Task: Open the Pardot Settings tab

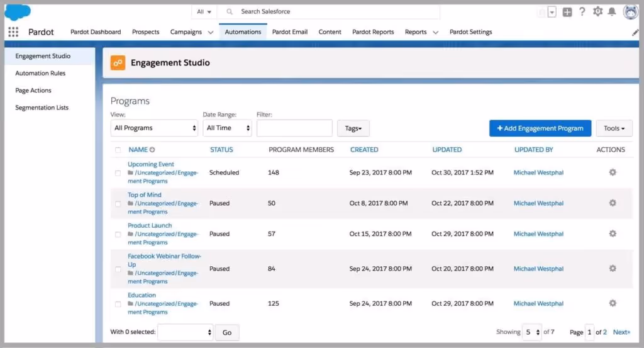Action: coord(470,31)
